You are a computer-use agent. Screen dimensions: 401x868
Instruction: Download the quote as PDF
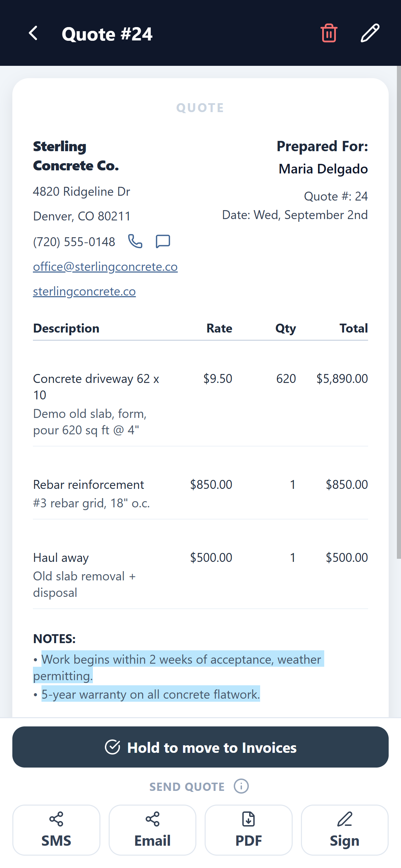(248, 830)
